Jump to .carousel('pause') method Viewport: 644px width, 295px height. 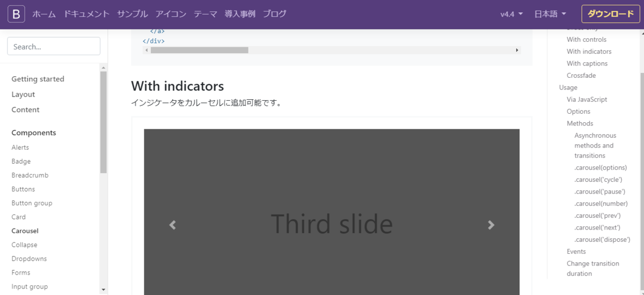tap(599, 192)
